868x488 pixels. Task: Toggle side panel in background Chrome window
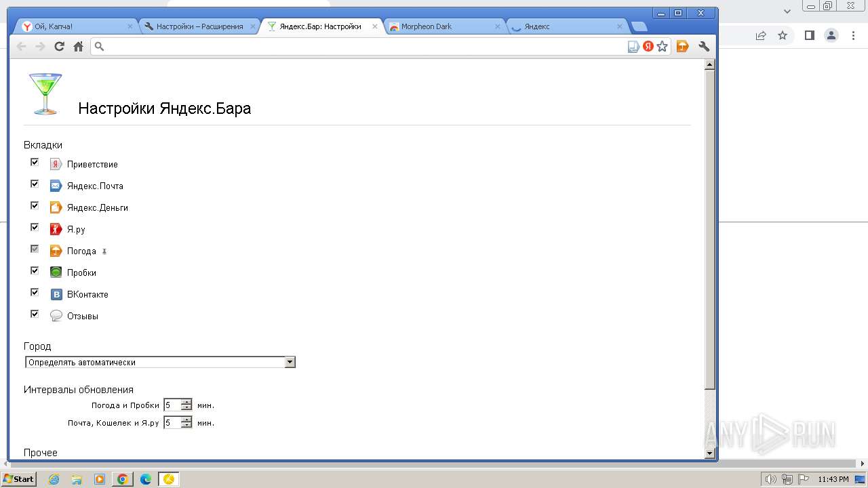[x=810, y=35]
